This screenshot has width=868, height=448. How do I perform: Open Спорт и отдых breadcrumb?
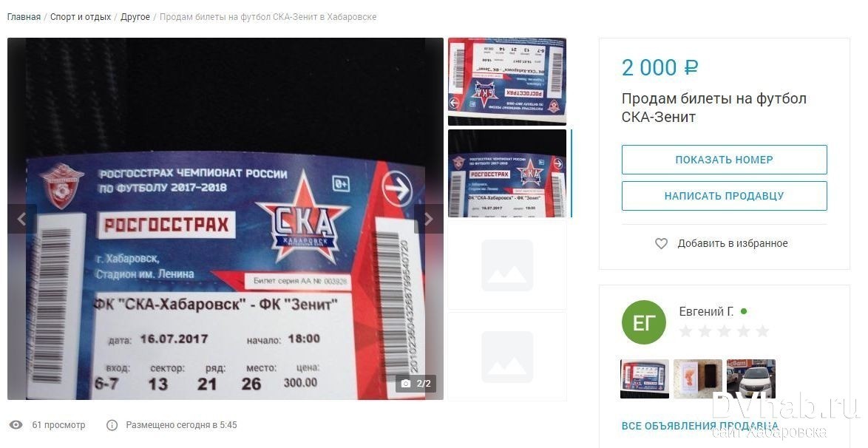coord(81,16)
